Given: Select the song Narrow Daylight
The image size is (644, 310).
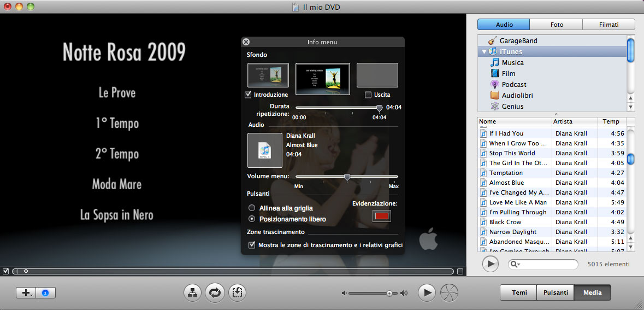Looking at the screenshot, I should [x=552, y=232].
